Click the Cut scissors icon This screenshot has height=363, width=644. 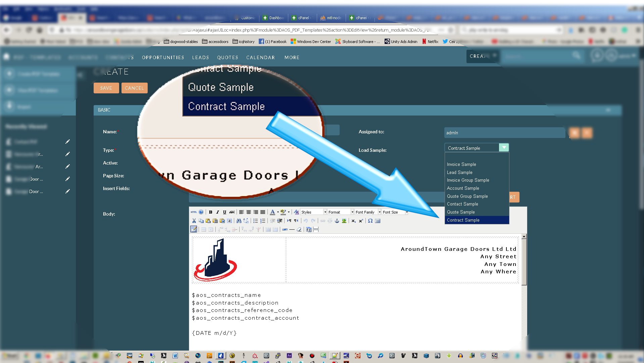pyautogui.click(x=194, y=221)
